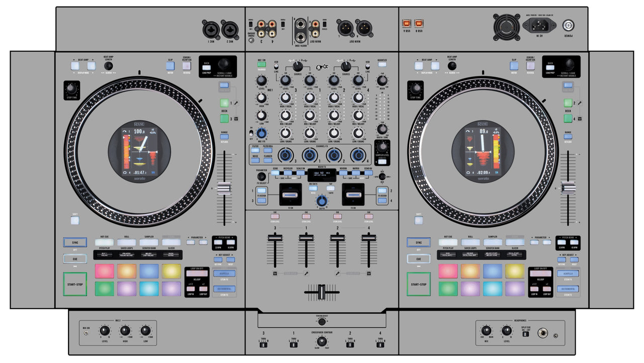This screenshot has height=363, width=644.
Task: Toggle LOOP ON/OFF on the left deck
Action: (197, 274)
